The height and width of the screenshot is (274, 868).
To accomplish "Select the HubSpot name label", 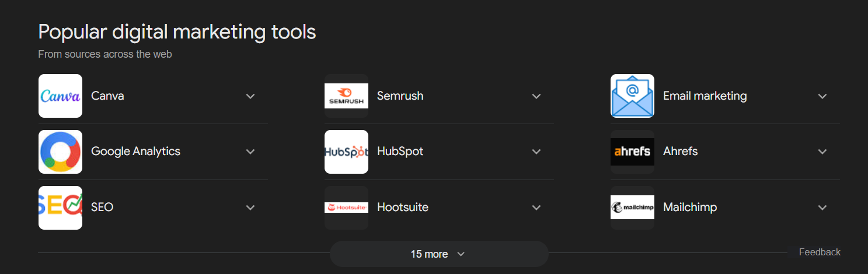I will click(400, 151).
